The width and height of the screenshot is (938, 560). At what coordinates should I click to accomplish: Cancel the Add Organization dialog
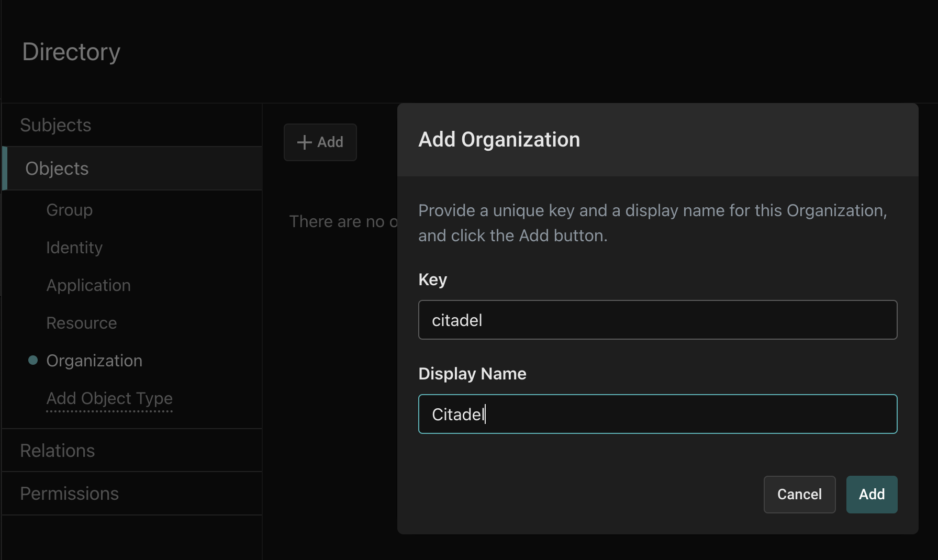(x=799, y=494)
